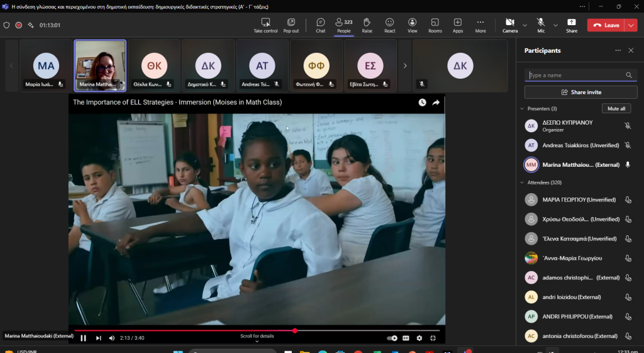The width and height of the screenshot is (644, 353).
Task: Open the Rooms option in toolbar
Action: 435,25
